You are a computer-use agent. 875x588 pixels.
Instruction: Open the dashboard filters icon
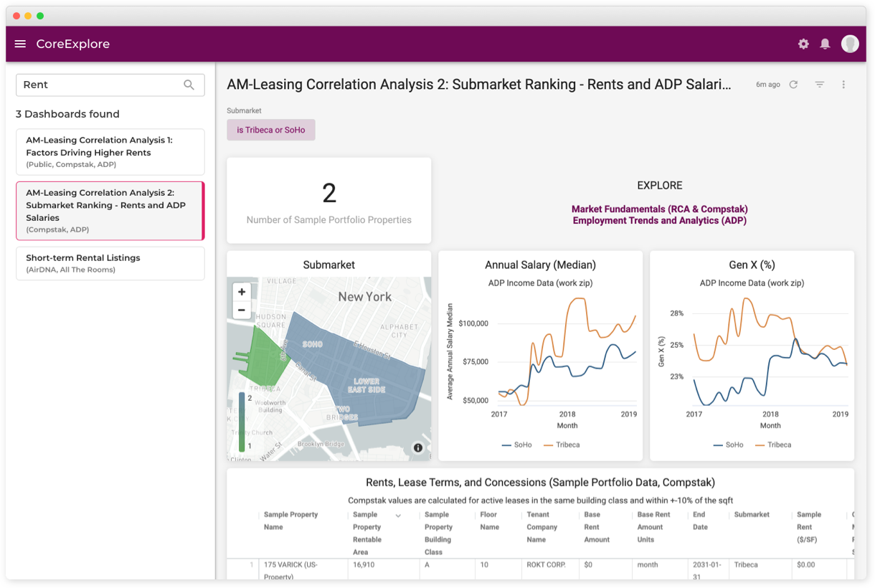819,85
